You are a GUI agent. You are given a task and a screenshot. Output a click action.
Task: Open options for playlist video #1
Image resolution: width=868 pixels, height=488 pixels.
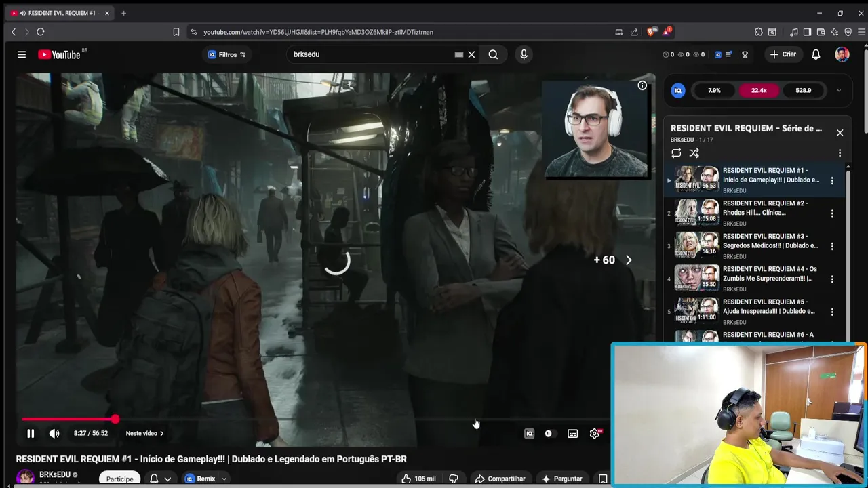pos(832,180)
